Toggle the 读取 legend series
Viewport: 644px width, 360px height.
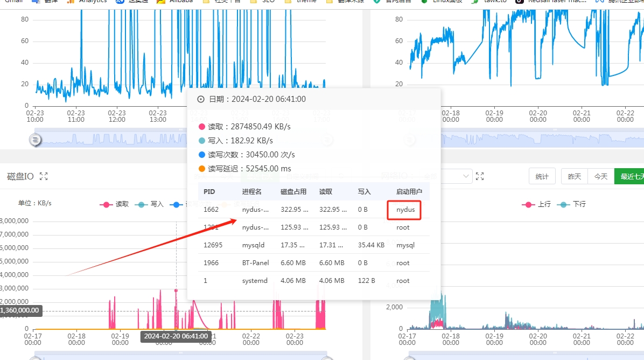114,204
